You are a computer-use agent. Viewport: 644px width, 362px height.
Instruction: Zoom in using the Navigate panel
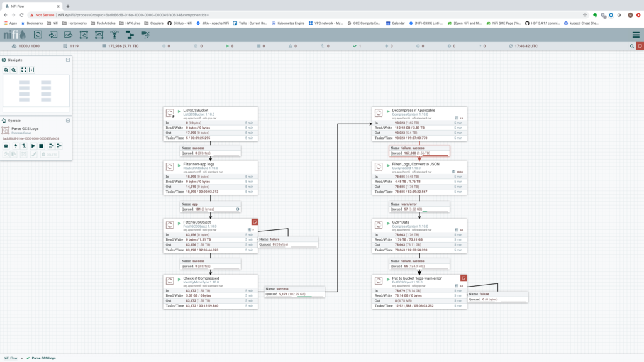pos(6,70)
